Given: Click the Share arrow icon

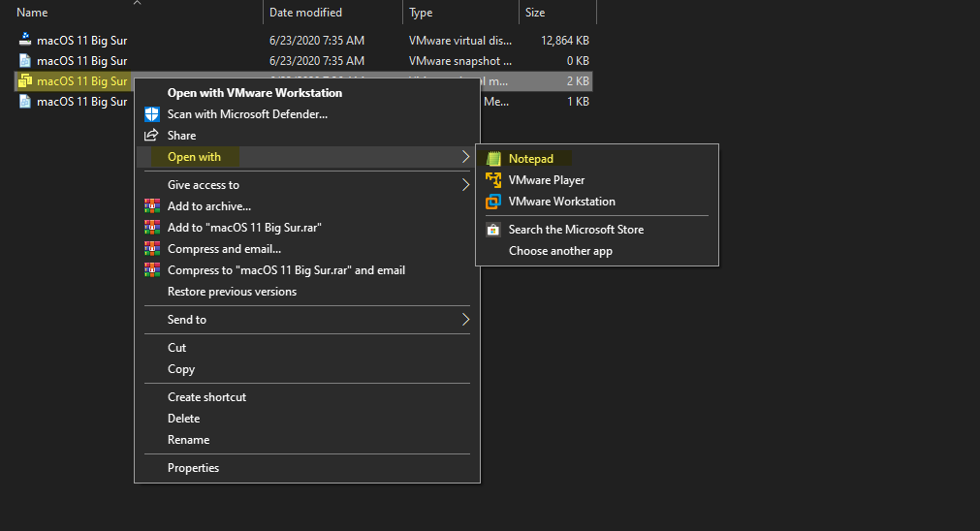Looking at the screenshot, I should (x=151, y=136).
